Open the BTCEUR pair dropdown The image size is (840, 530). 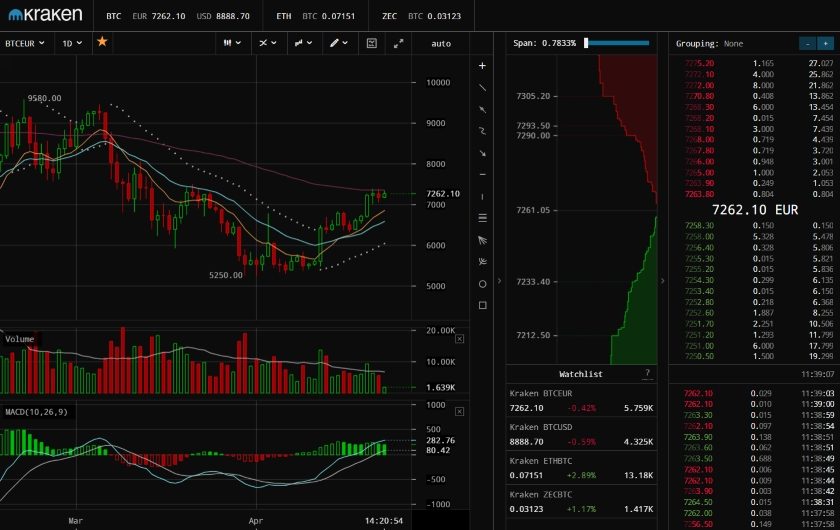pos(25,43)
